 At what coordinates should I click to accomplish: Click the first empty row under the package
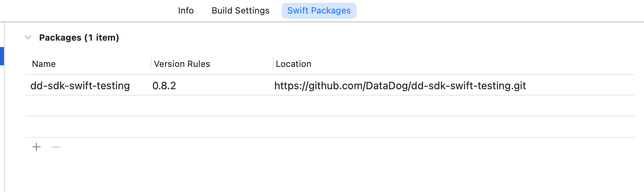coord(330,106)
